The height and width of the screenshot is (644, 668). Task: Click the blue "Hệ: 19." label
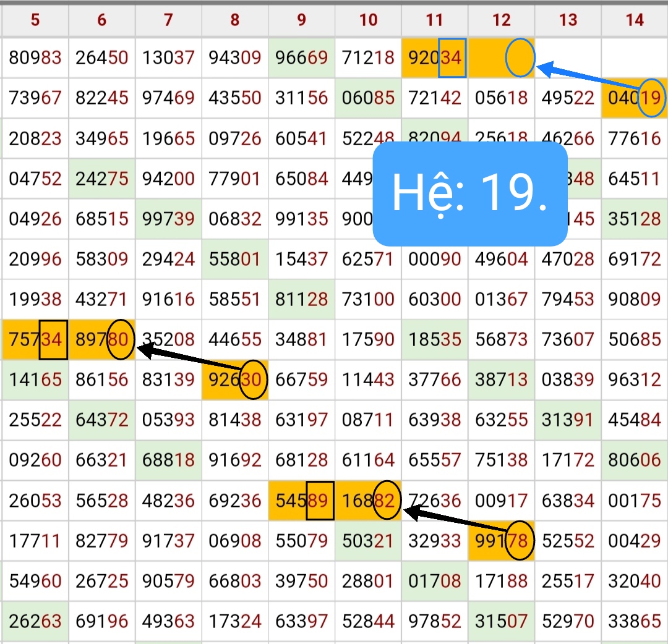point(469,192)
